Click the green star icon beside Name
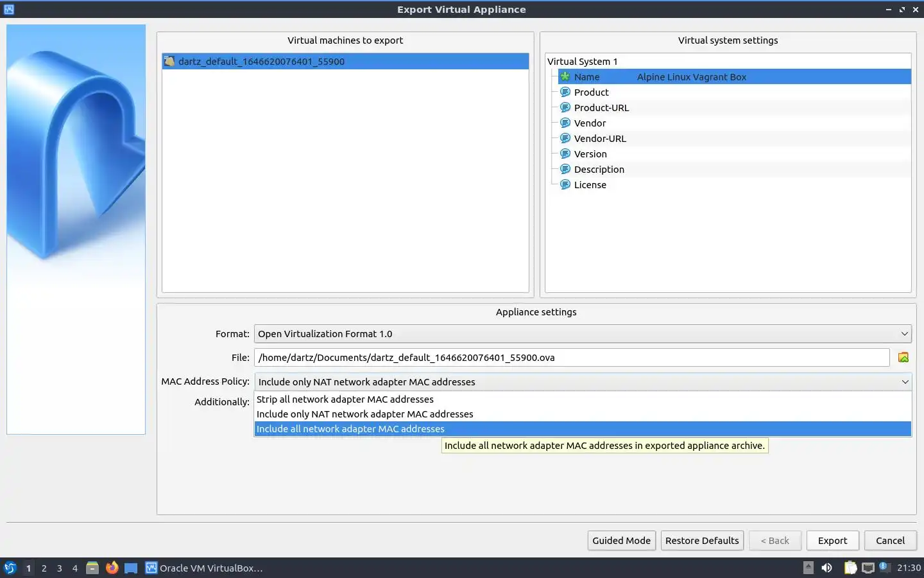This screenshot has height=578, width=924. tap(565, 76)
